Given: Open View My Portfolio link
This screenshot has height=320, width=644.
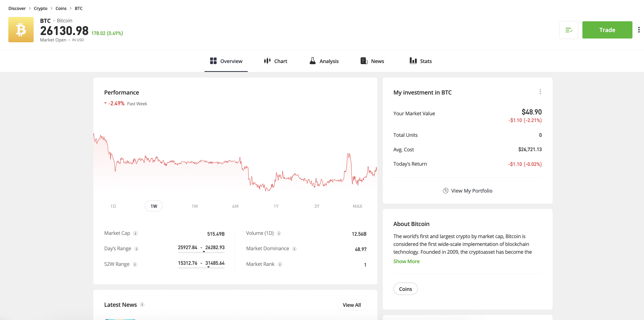Looking at the screenshot, I should pyautogui.click(x=468, y=191).
